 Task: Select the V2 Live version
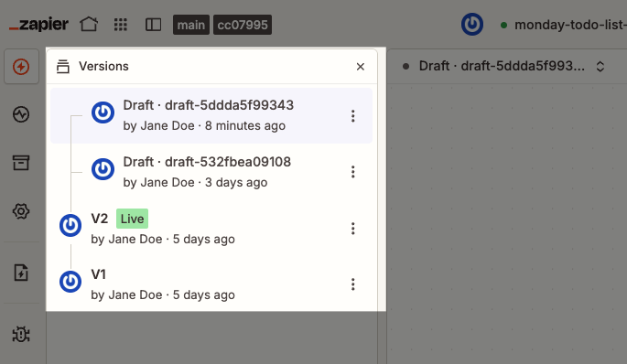211,228
